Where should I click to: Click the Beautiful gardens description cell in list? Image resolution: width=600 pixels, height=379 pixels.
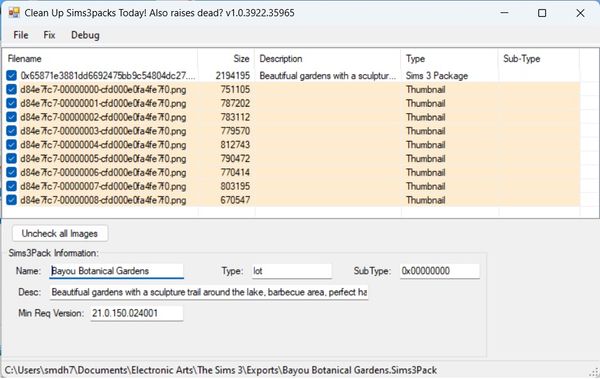pos(328,76)
